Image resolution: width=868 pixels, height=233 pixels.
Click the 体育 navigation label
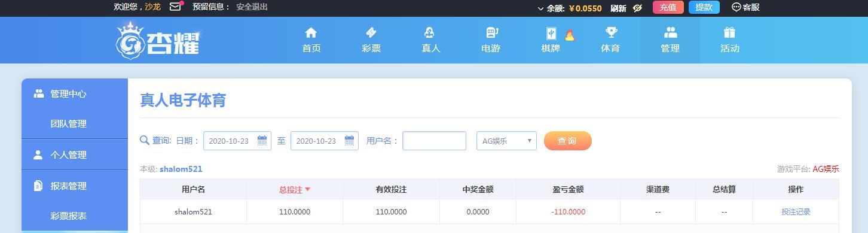[x=610, y=49]
